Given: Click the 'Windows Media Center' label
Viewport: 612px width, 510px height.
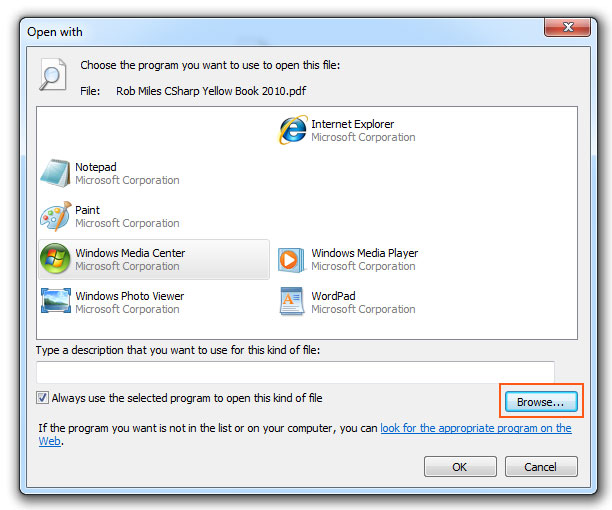Looking at the screenshot, I should [x=130, y=253].
